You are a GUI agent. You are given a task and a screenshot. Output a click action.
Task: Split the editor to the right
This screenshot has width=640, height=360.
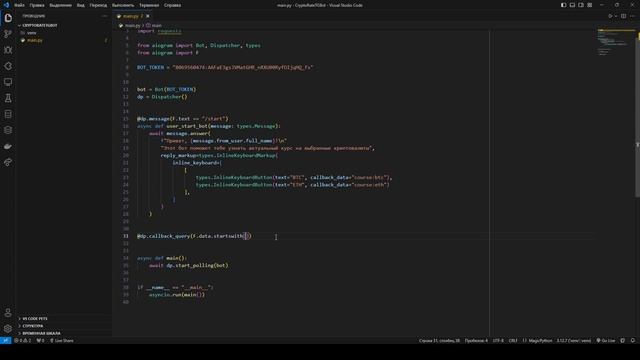(623, 16)
